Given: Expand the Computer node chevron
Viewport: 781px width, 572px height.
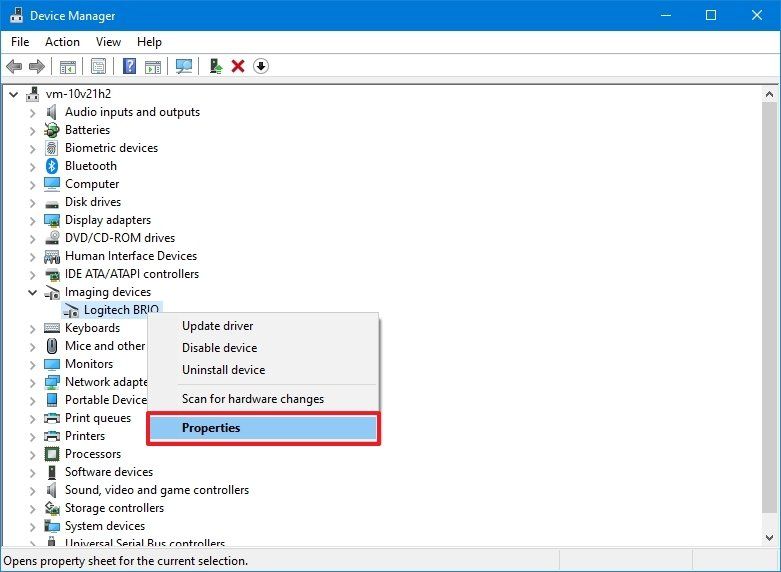Looking at the screenshot, I should pos(32,184).
